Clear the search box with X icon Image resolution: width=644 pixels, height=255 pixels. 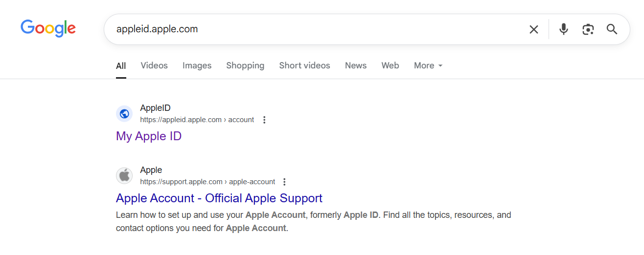point(534,29)
